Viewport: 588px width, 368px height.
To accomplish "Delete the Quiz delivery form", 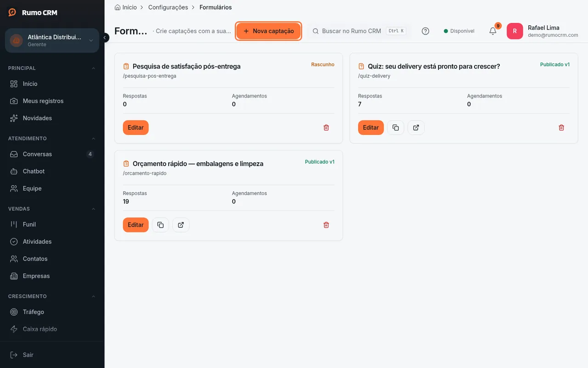I will pos(561,127).
